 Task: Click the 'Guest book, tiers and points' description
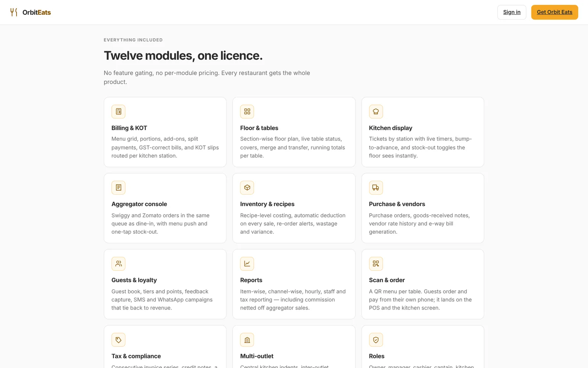point(162,300)
